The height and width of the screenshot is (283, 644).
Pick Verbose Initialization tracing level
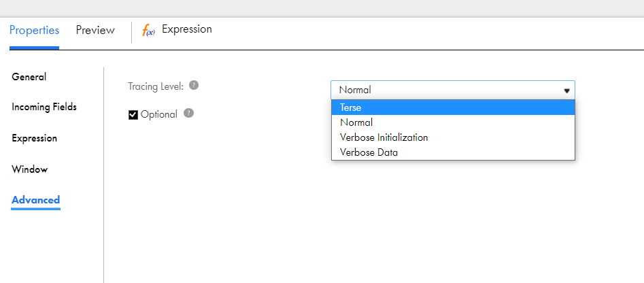[x=453, y=137]
